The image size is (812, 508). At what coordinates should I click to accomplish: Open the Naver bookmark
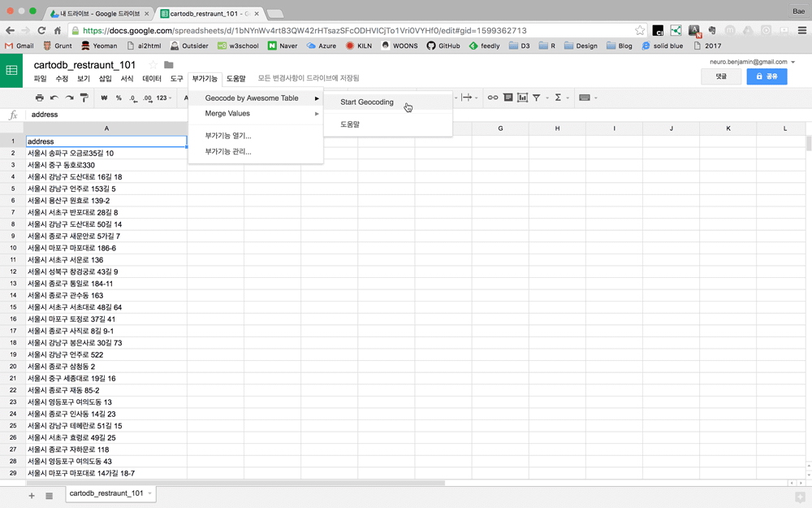click(283, 46)
